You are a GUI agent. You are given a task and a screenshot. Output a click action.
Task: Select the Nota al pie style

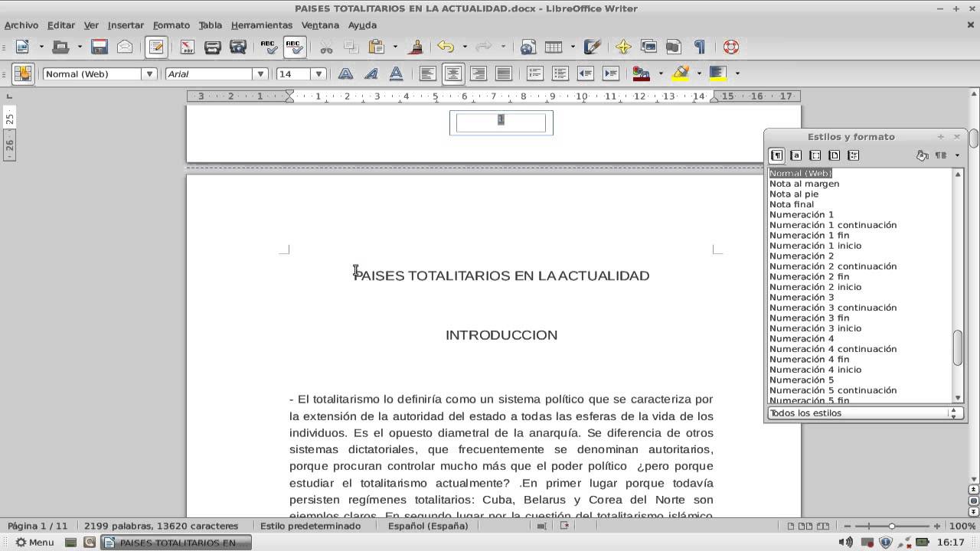click(794, 194)
